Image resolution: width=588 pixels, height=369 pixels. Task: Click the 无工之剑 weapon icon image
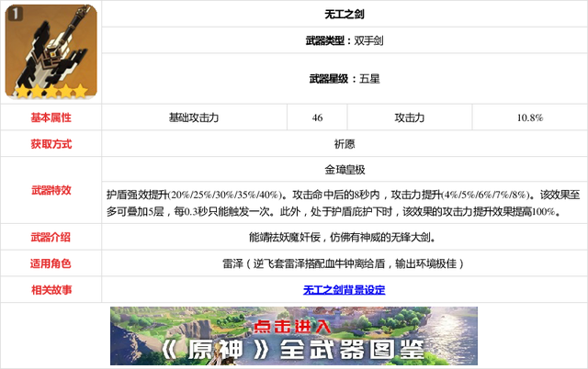[x=51, y=51]
